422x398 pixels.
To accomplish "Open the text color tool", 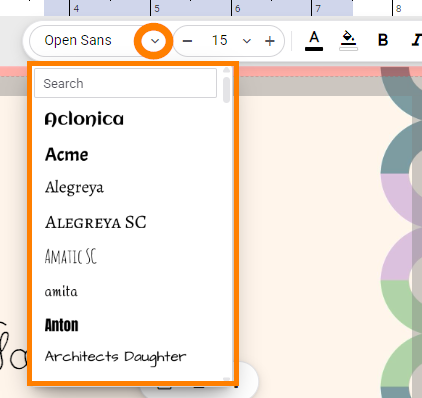I will pyautogui.click(x=314, y=41).
